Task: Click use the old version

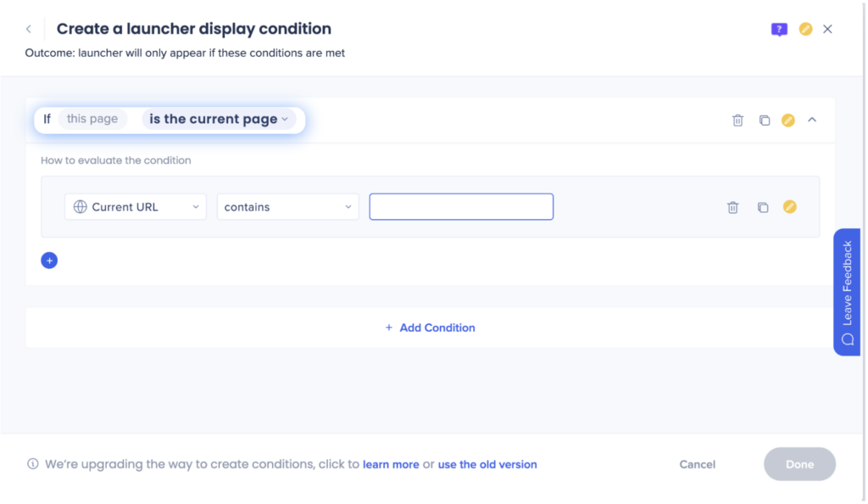Action: [487, 464]
